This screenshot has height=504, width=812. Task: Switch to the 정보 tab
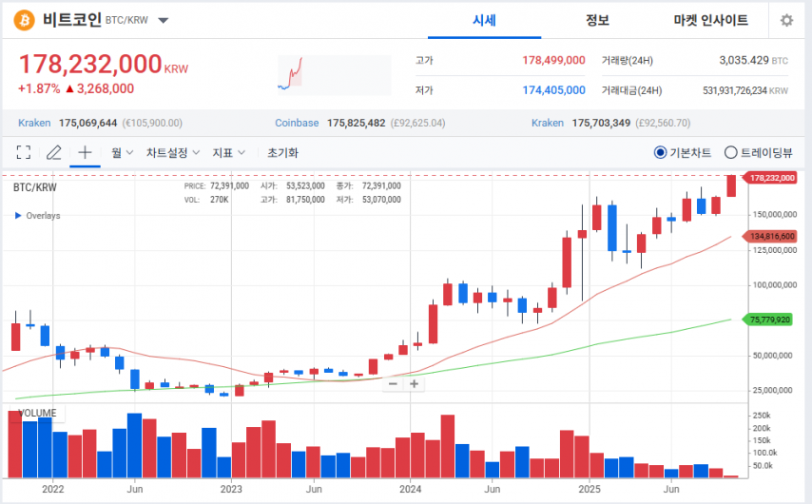(x=597, y=20)
